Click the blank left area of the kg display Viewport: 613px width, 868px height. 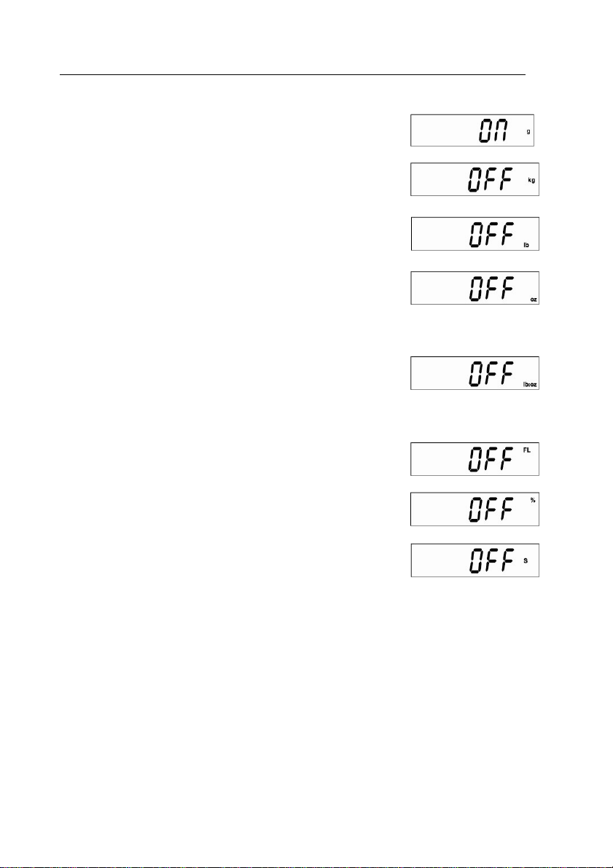(x=440, y=179)
